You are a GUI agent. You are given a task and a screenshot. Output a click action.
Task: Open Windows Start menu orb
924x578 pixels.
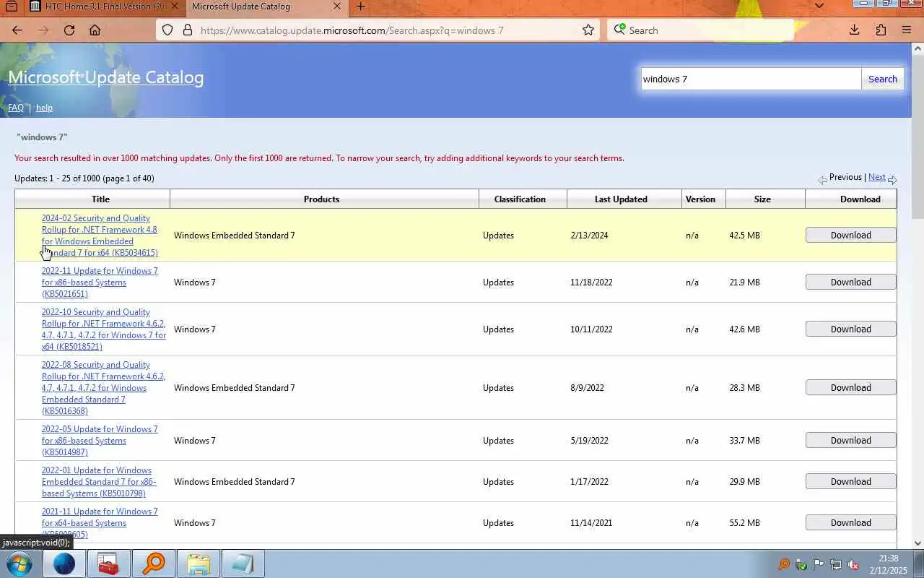(x=19, y=564)
